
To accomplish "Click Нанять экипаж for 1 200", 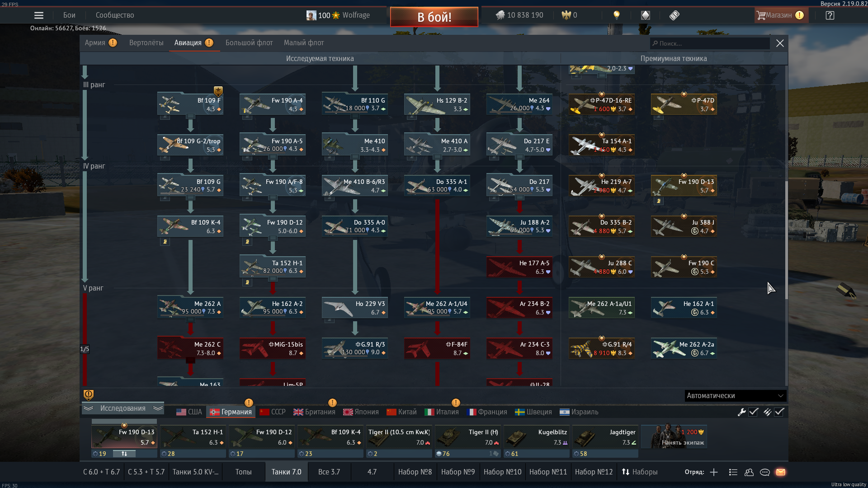I will (674, 437).
